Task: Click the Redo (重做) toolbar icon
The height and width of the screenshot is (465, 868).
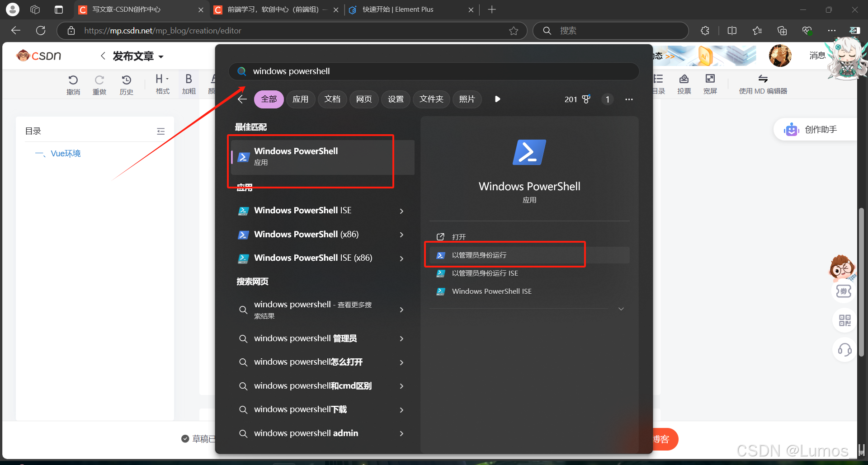Action: coord(99,85)
